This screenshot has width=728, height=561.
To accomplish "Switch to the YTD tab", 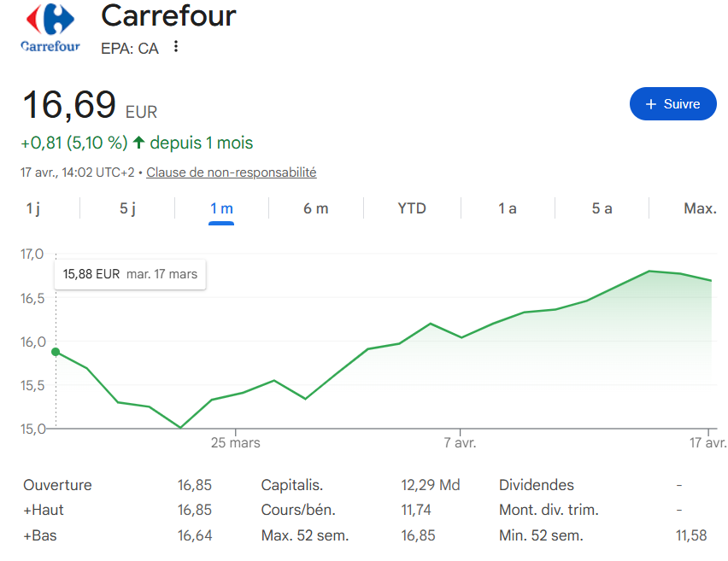I will [412, 208].
